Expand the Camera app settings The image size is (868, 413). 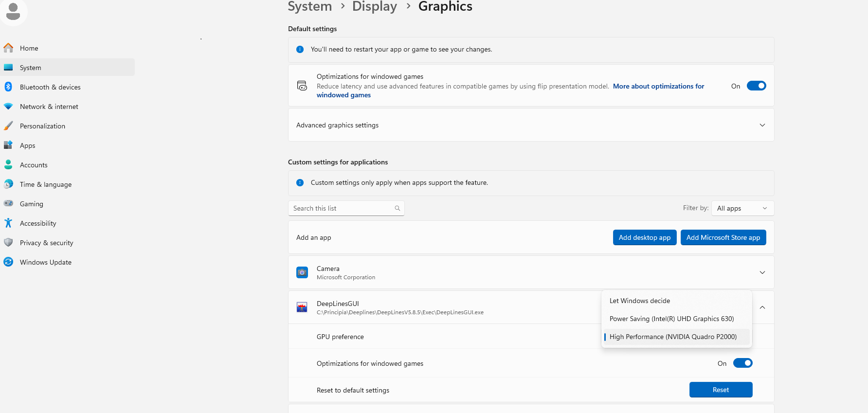click(x=762, y=272)
